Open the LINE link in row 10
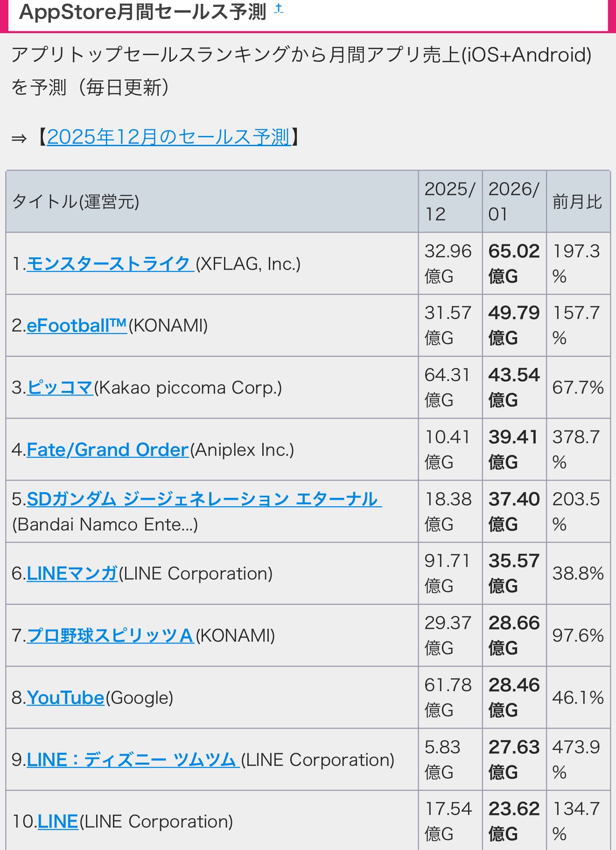The width and height of the screenshot is (616, 850). click(57, 822)
